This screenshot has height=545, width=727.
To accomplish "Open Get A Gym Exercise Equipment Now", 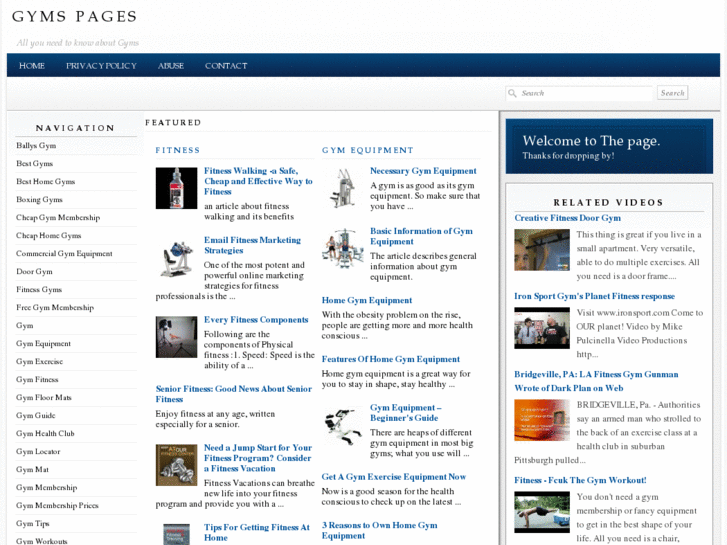I will pyautogui.click(x=394, y=477).
